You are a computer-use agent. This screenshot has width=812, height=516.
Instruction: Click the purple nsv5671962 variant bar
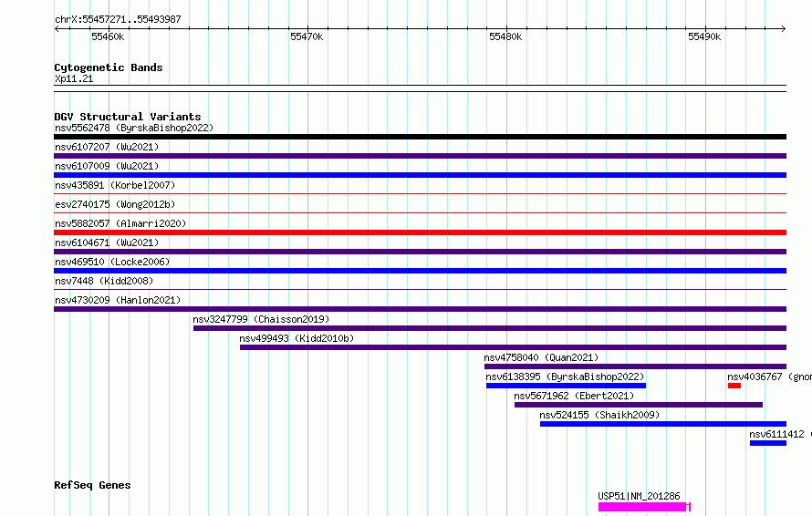tap(639, 405)
